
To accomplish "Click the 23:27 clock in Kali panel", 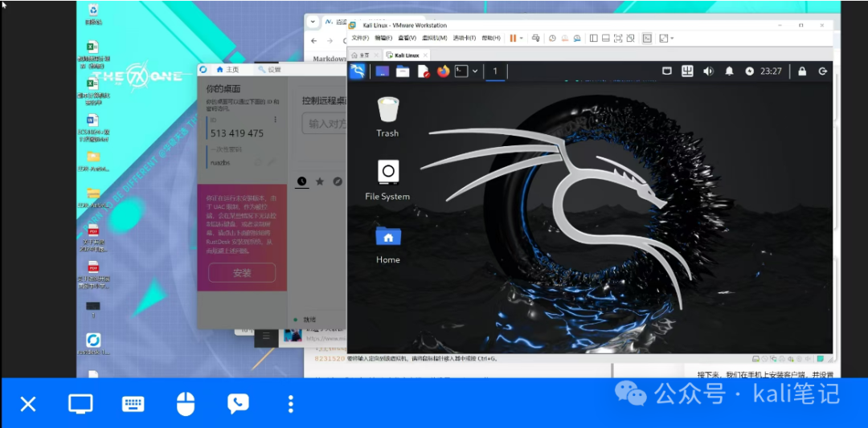I will point(771,71).
